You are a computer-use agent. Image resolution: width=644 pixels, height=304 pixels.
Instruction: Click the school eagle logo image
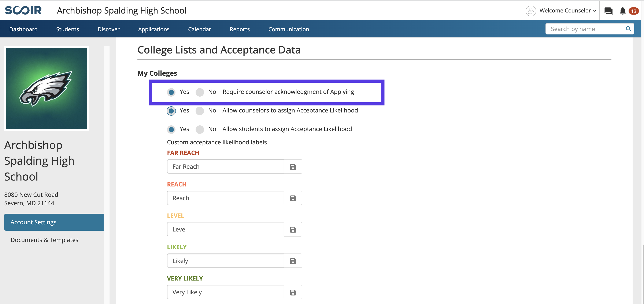coord(47,89)
